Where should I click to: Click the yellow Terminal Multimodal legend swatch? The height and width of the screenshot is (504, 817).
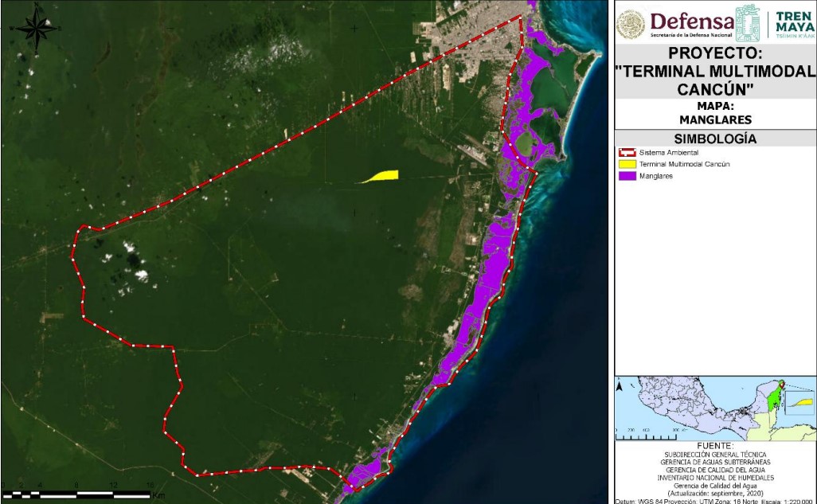click(626, 164)
